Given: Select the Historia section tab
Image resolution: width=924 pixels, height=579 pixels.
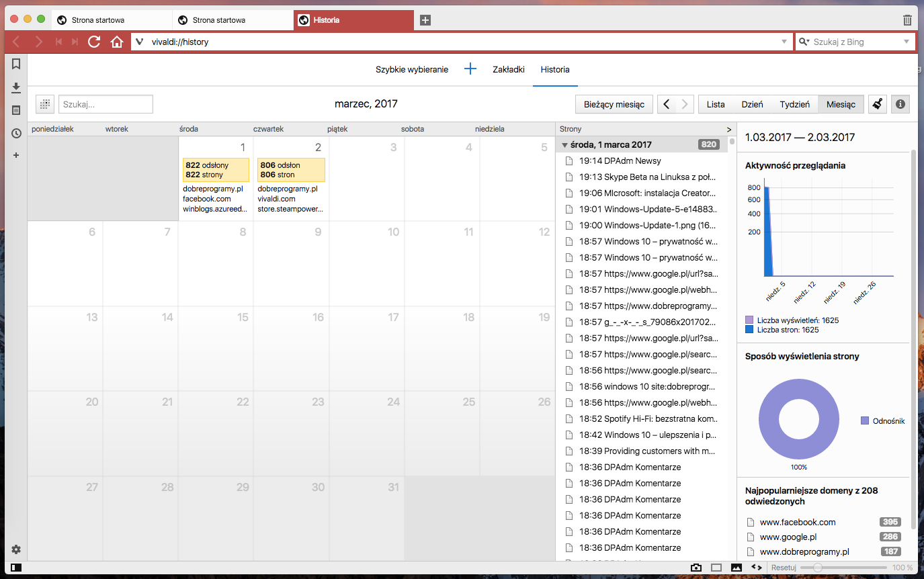Looking at the screenshot, I should click(555, 69).
